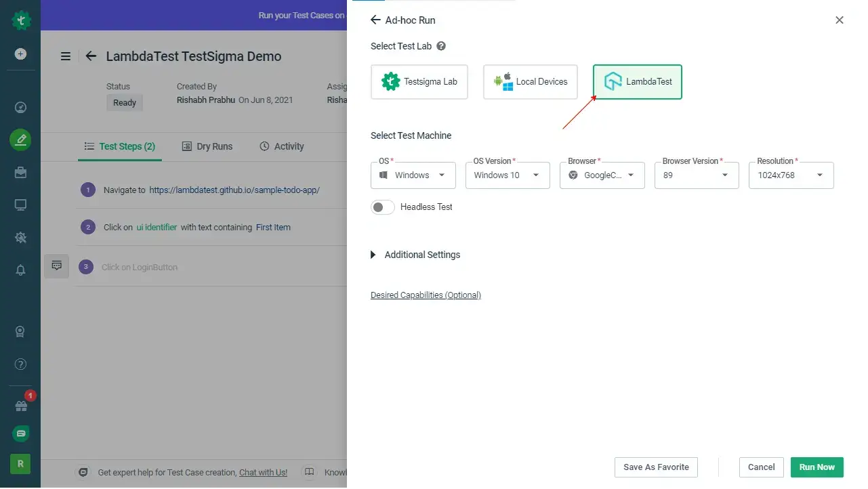Switch test lab to Local Devices
Screen dimensions: 868x489
click(x=530, y=81)
